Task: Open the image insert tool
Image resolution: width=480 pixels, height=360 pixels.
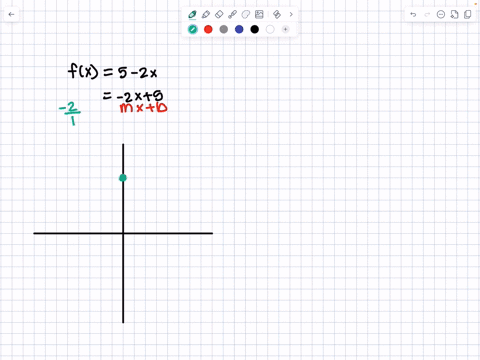Action: click(x=259, y=14)
